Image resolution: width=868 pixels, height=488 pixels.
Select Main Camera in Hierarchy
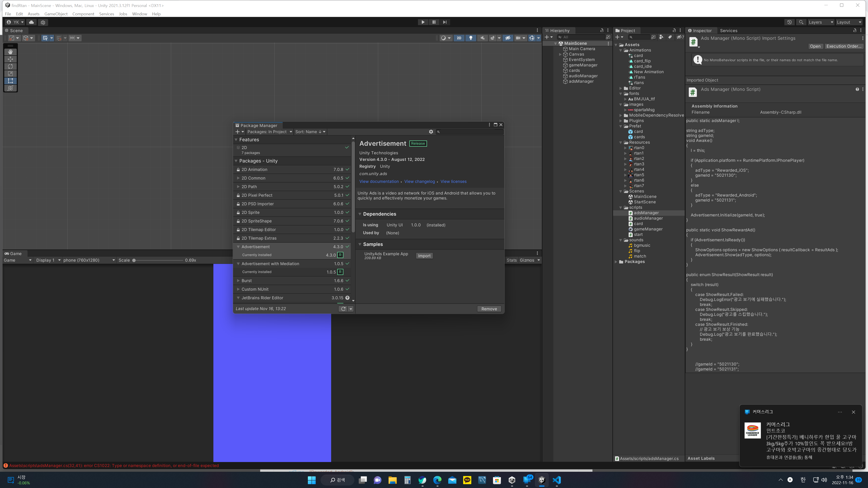(x=582, y=49)
